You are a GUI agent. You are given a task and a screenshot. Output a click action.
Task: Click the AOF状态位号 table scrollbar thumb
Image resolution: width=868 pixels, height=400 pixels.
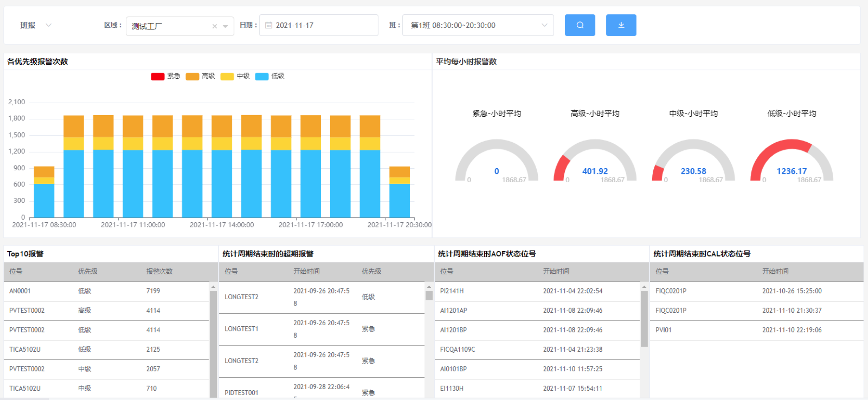tap(644, 319)
